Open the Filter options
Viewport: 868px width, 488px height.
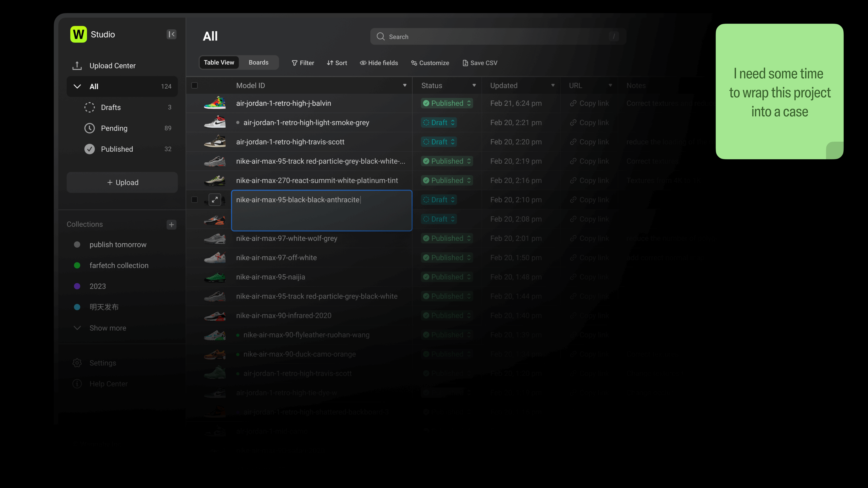pyautogui.click(x=303, y=63)
